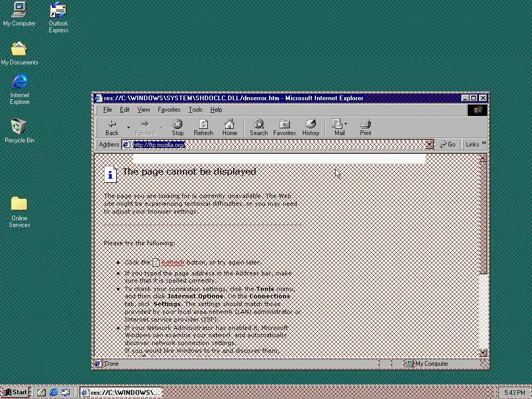Print the page with Print button
Viewport: 532px width, 399px height.
click(x=365, y=128)
